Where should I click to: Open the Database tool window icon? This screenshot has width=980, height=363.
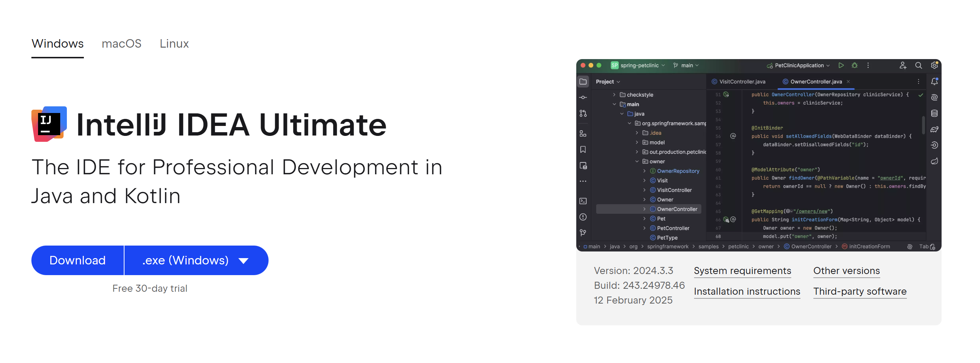tap(934, 113)
